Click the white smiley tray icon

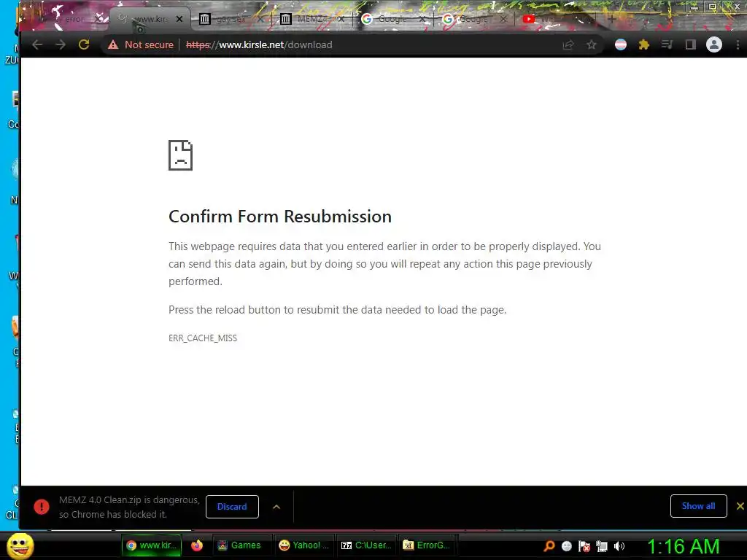(x=566, y=546)
